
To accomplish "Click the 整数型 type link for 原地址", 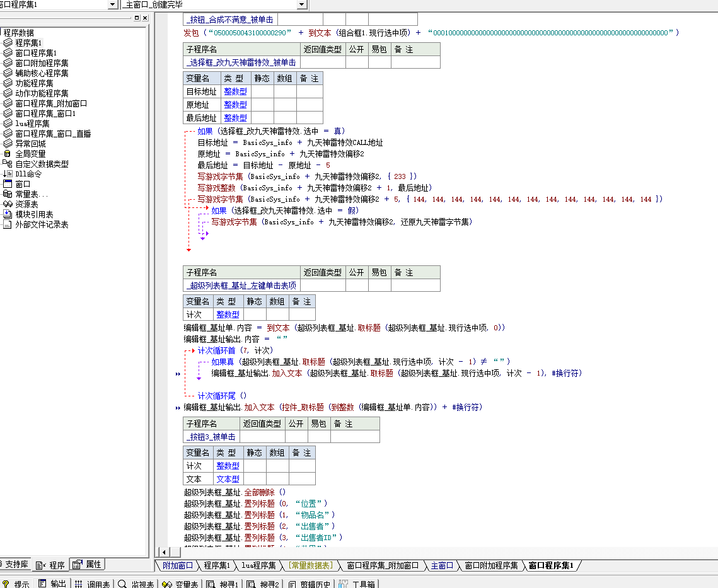I will pos(235,105).
